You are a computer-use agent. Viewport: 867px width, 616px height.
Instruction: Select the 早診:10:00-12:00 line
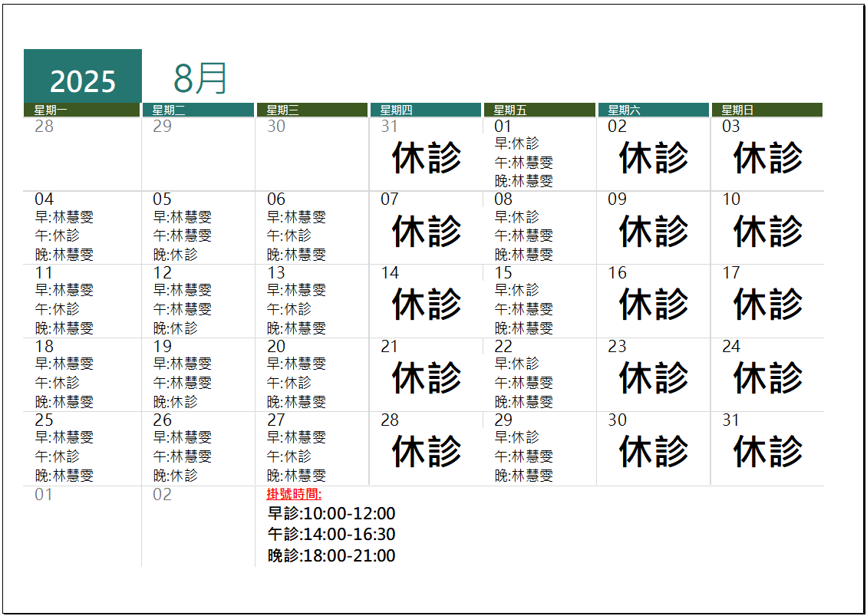click(x=331, y=514)
